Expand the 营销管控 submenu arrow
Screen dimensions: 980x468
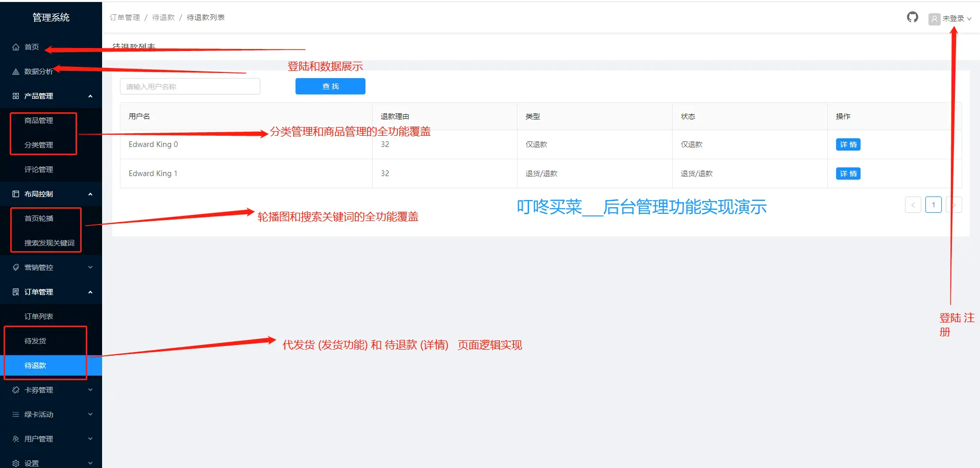(90, 267)
